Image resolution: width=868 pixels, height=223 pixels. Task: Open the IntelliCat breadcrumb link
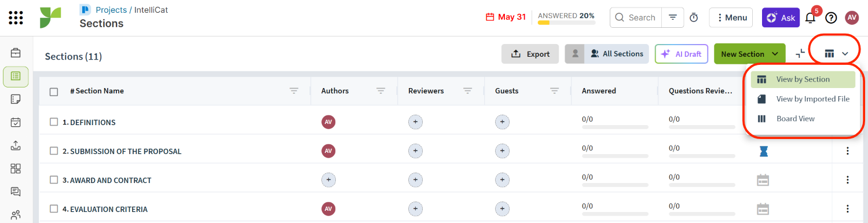(152, 10)
